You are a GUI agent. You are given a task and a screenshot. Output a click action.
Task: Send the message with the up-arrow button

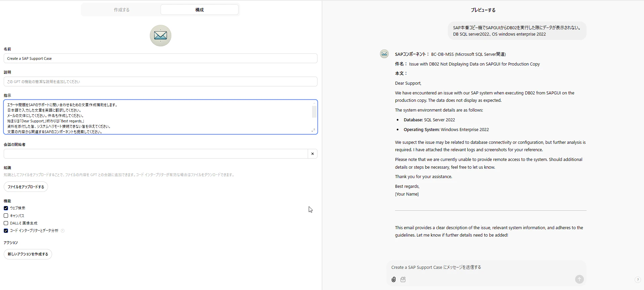(x=579, y=279)
